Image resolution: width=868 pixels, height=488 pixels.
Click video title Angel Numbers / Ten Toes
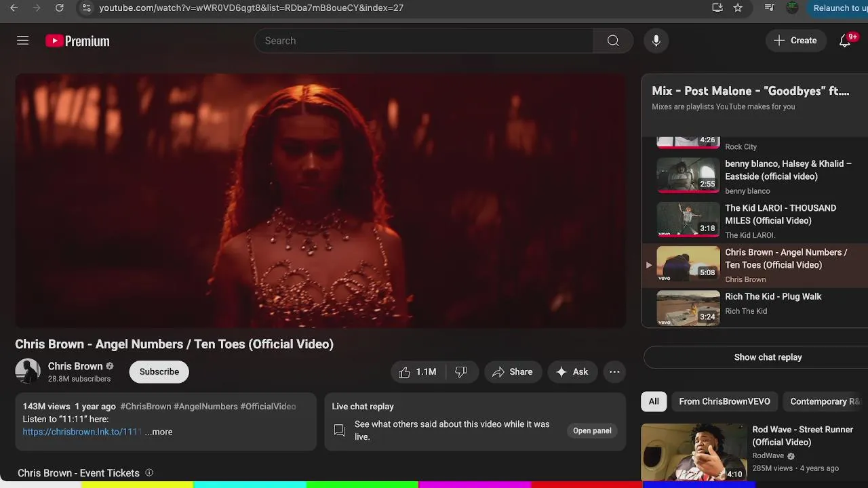(174, 344)
